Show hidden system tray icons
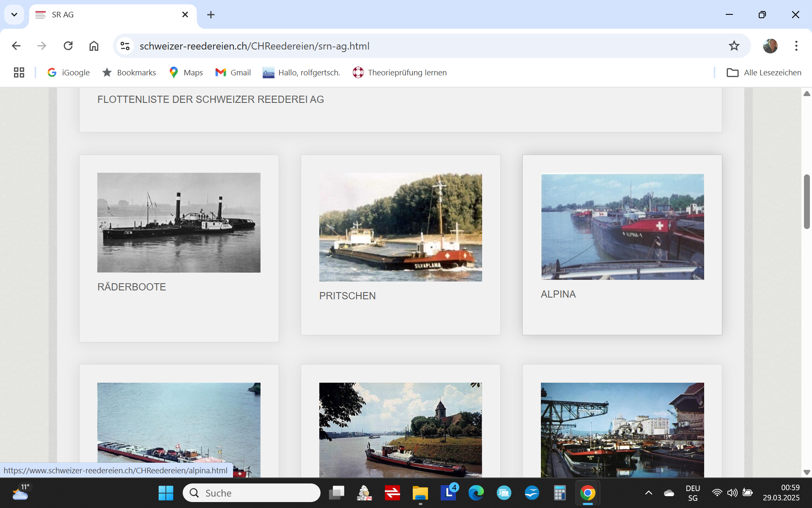Screen dimensions: 812x508 coord(648,493)
